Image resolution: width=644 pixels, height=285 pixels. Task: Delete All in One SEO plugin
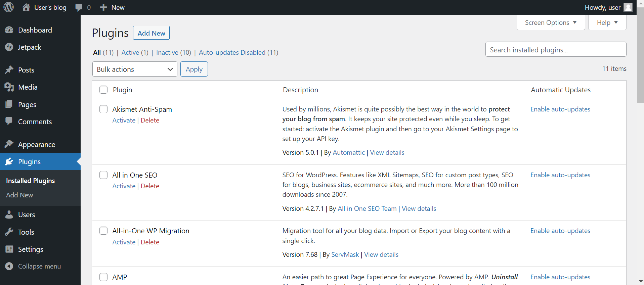click(x=150, y=186)
